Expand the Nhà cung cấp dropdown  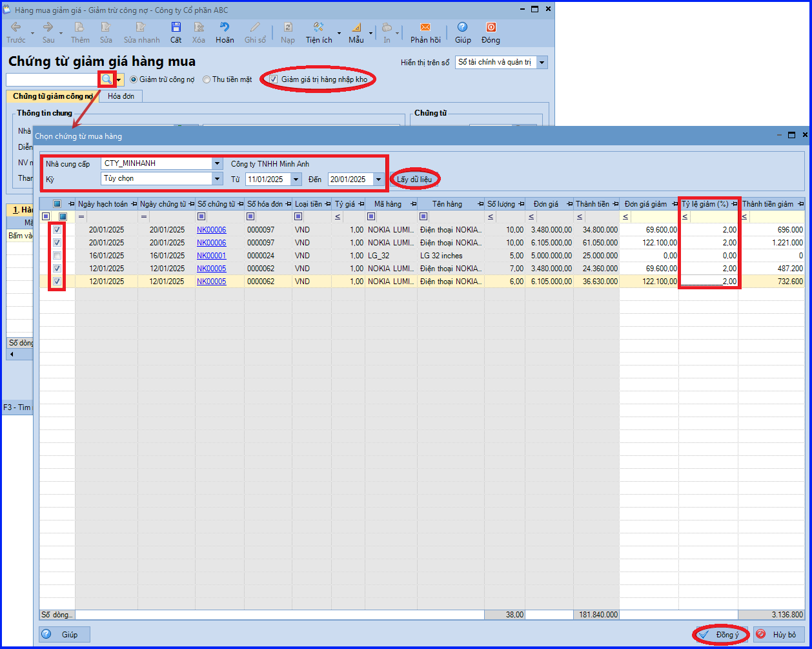(x=217, y=164)
